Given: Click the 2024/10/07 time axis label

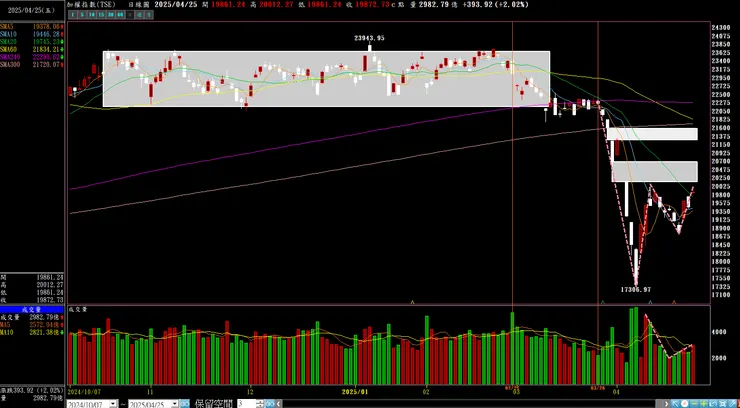Looking at the screenshot, I should coord(82,391).
